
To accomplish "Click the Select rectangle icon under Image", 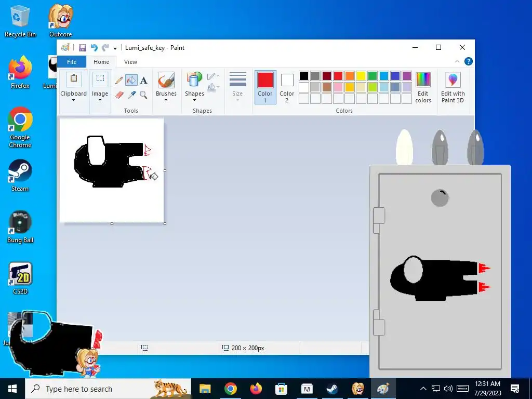I will pyautogui.click(x=100, y=79).
